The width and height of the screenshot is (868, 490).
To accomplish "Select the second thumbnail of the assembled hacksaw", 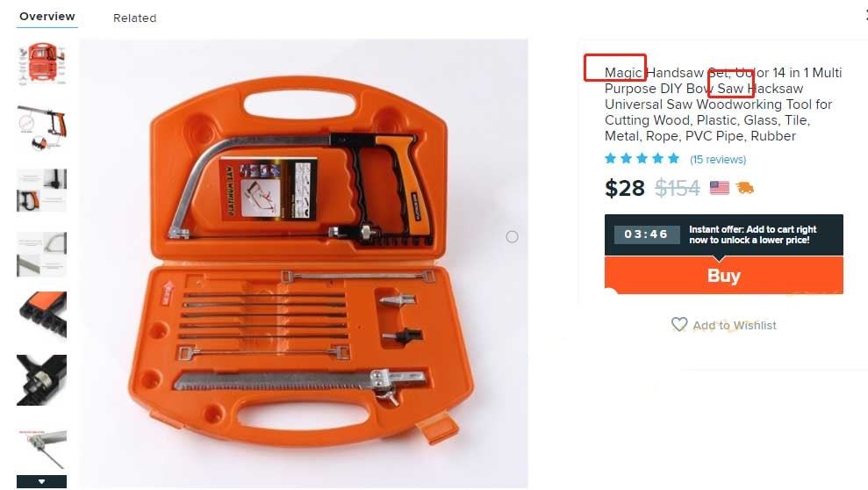I will point(41,127).
